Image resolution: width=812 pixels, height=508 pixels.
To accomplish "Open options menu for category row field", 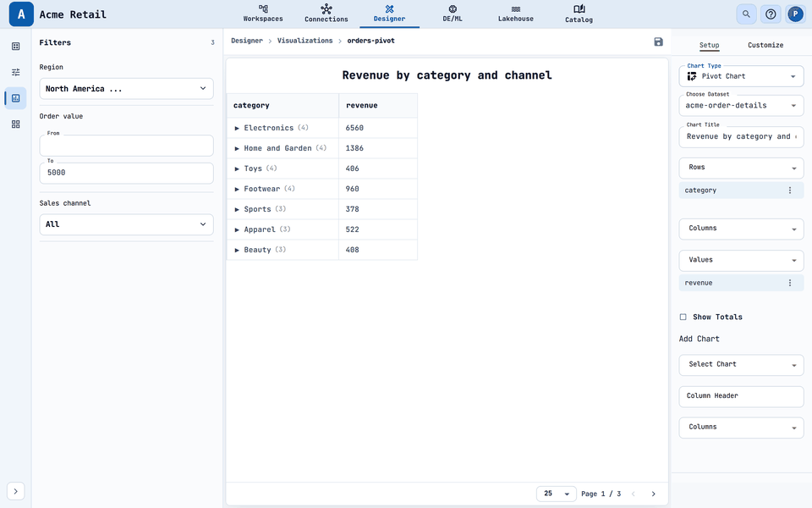I will pos(790,190).
